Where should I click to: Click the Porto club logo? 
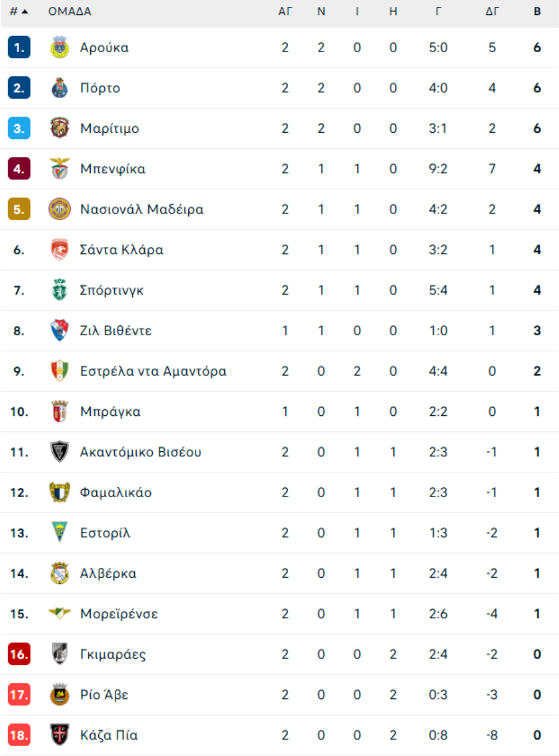pos(60,88)
